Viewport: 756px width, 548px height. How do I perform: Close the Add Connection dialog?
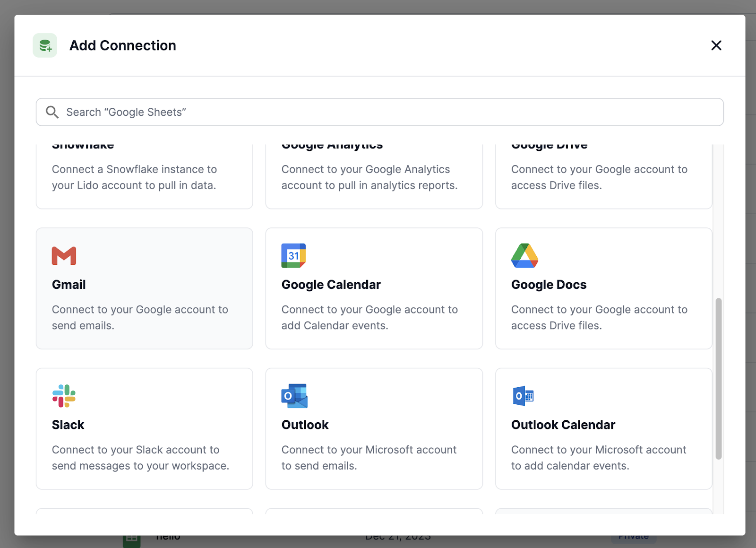[716, 45]
